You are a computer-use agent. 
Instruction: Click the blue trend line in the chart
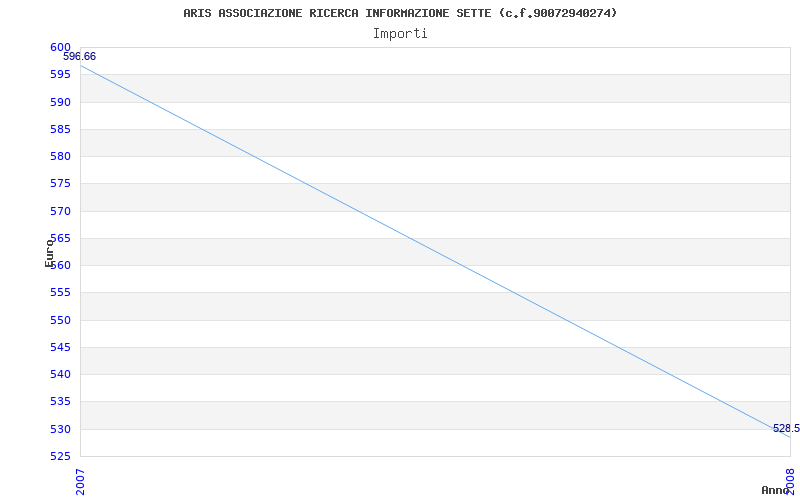click(435, 251)
